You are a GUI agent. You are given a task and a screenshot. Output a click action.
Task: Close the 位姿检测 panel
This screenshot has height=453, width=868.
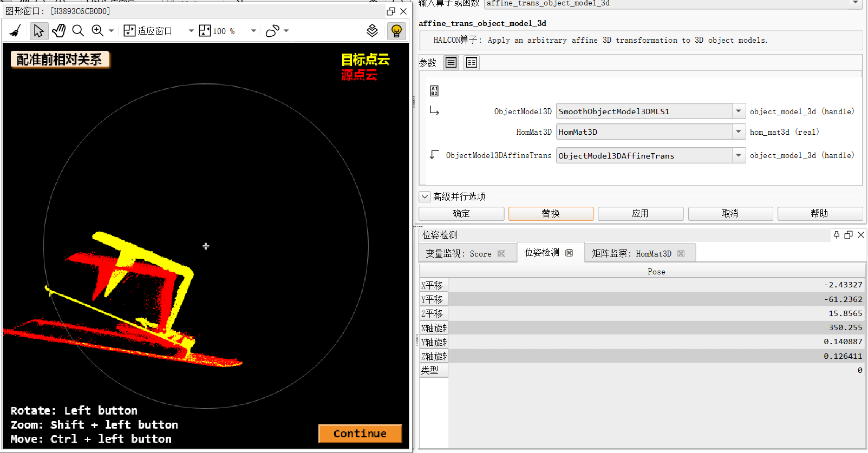[x=861, y=235]
